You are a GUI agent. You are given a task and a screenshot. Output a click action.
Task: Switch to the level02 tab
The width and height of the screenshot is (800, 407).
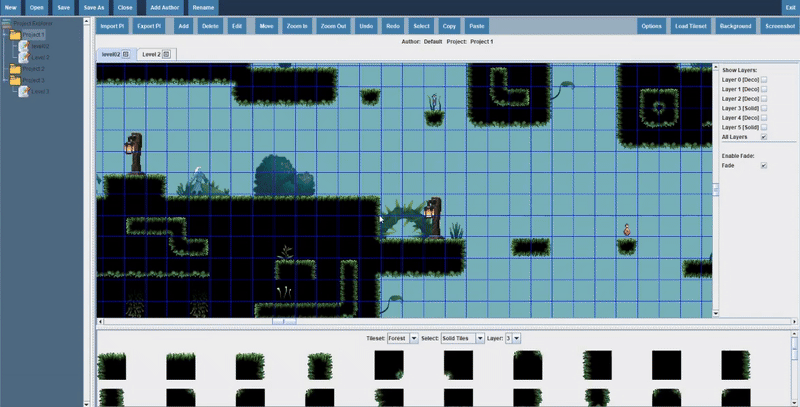110,54
